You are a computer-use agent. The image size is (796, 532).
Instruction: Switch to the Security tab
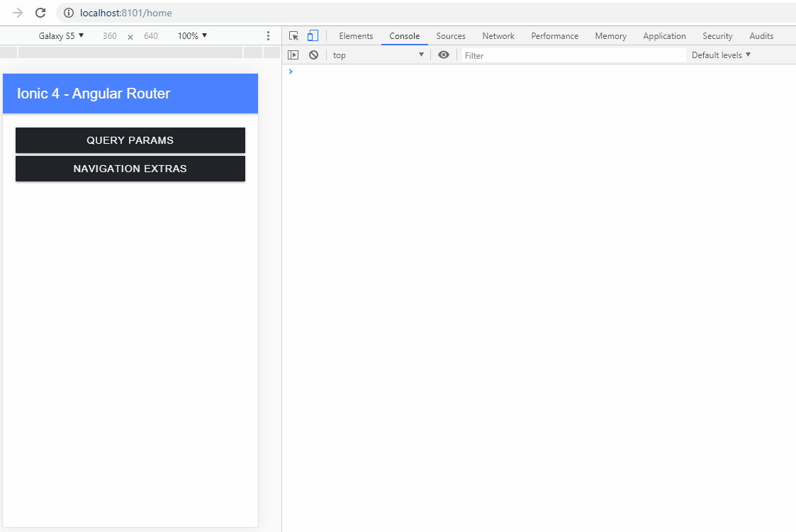point(717,36)
